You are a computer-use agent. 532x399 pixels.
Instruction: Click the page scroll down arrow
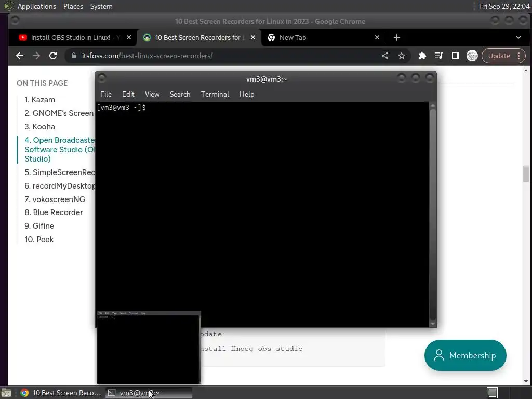click(x=526, y=381)
